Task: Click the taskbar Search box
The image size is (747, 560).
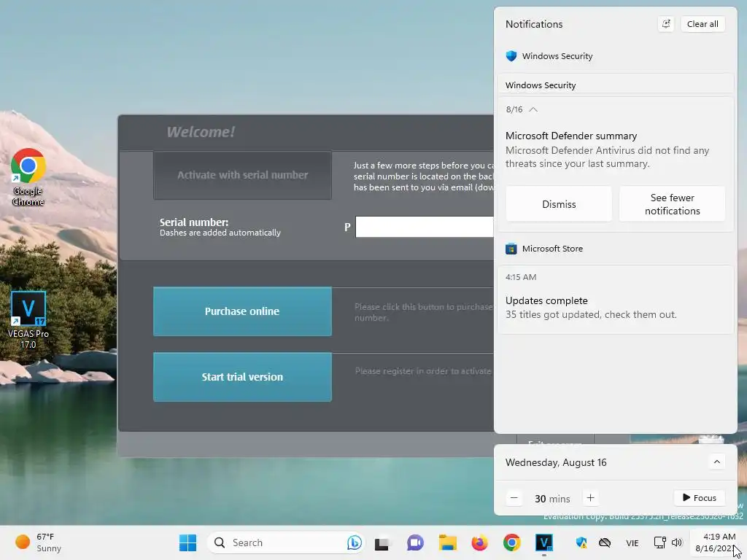Action: tap(286, 542)
